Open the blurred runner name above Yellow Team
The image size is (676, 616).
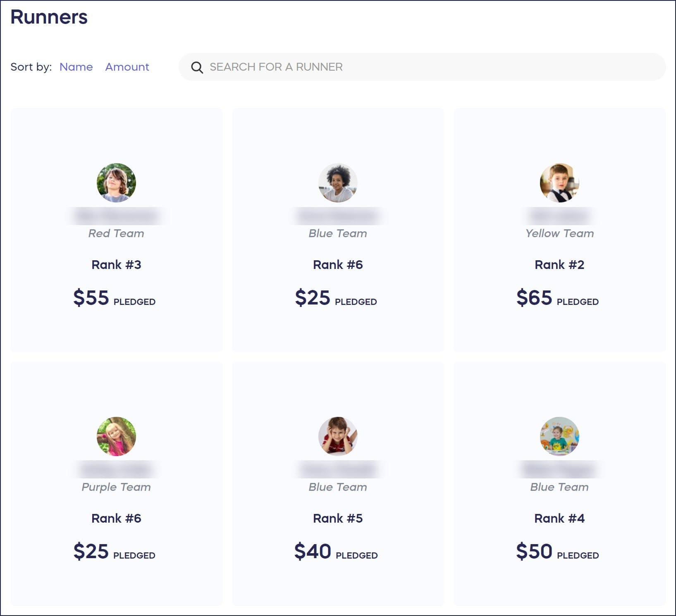pyautogui.click(x=559, y=216)
